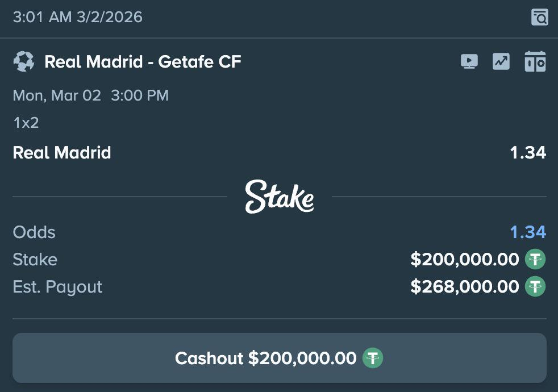558x392 pixels.
Task: Click the 3:01 AM 3/2/2026 bet timestamp
Action: coord(77,17)
